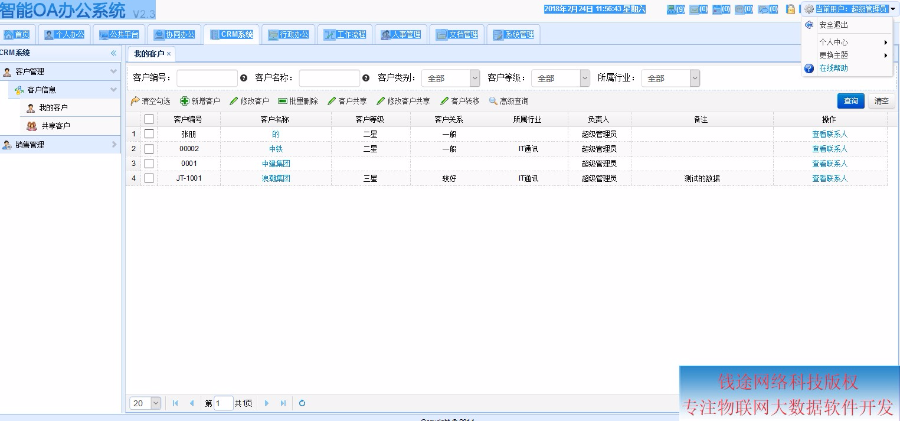
Task: Switch to the 系统管理 tab
Action: 514,34
